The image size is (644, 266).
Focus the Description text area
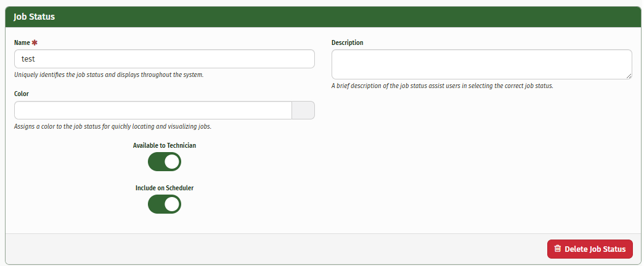click(482, 65)
